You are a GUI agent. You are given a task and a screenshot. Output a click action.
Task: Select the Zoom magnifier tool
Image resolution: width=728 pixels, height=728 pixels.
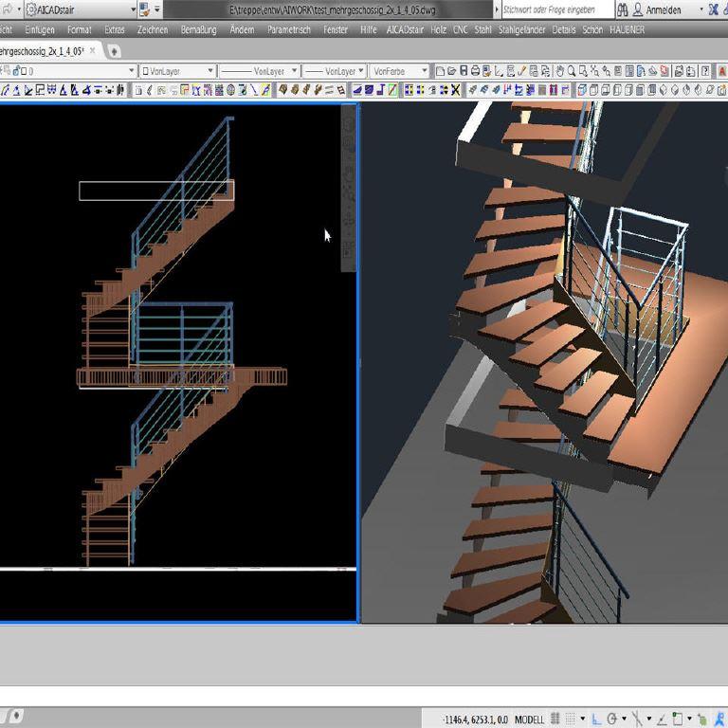[572, 71]
